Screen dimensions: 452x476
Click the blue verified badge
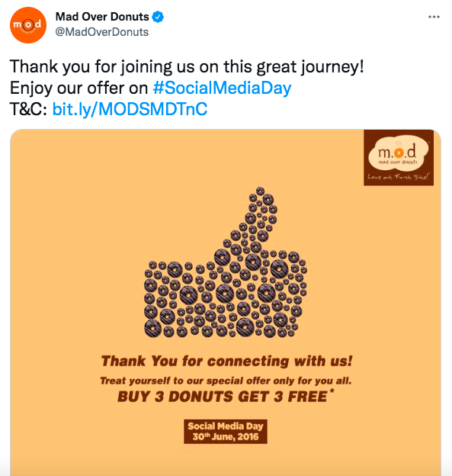click(x=158, y=17)
